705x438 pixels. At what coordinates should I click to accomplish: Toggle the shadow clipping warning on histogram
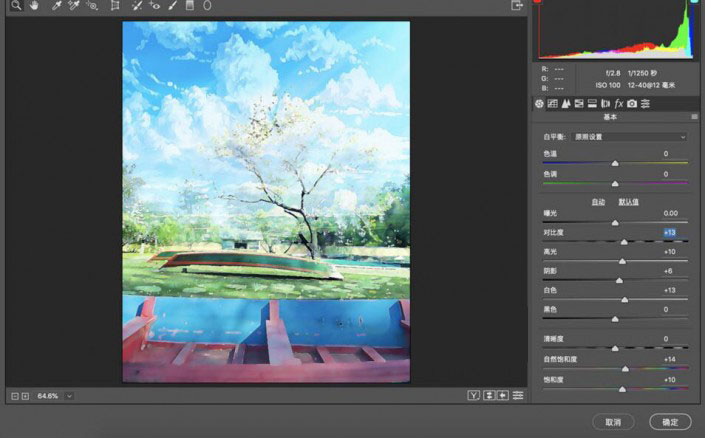pyautogui.click(x=536, y=3)
